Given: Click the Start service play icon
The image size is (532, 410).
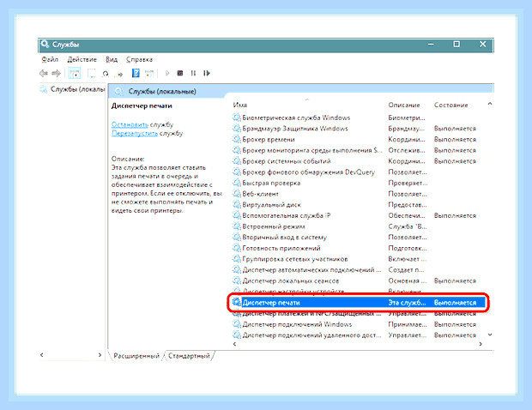Looking at the screenshot, I should (x=167, y=73).
